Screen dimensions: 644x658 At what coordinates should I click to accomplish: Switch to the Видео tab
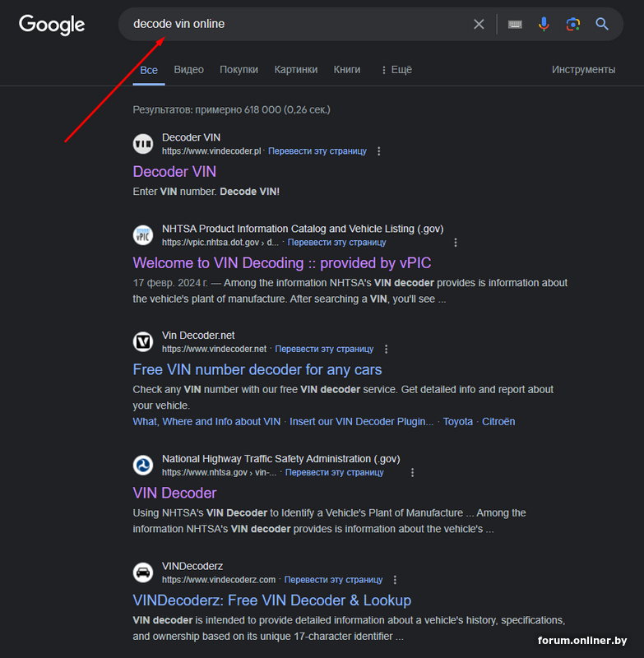point(189,70)
